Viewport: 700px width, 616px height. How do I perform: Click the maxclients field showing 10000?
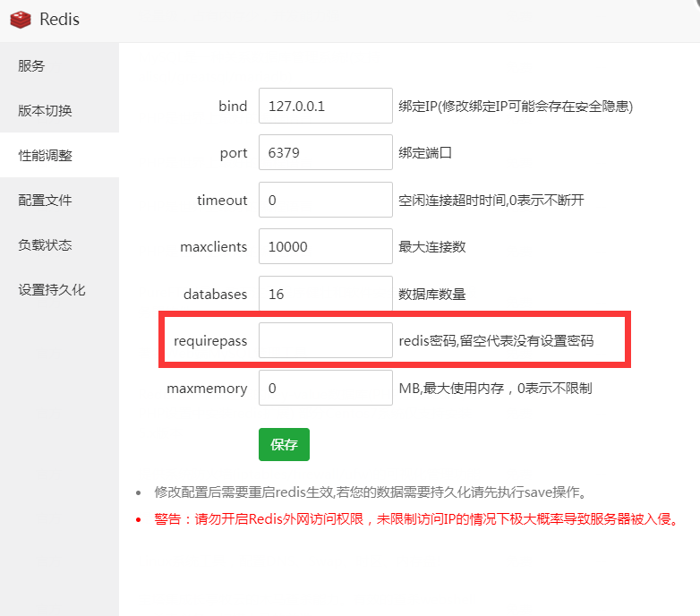(325, 246)
